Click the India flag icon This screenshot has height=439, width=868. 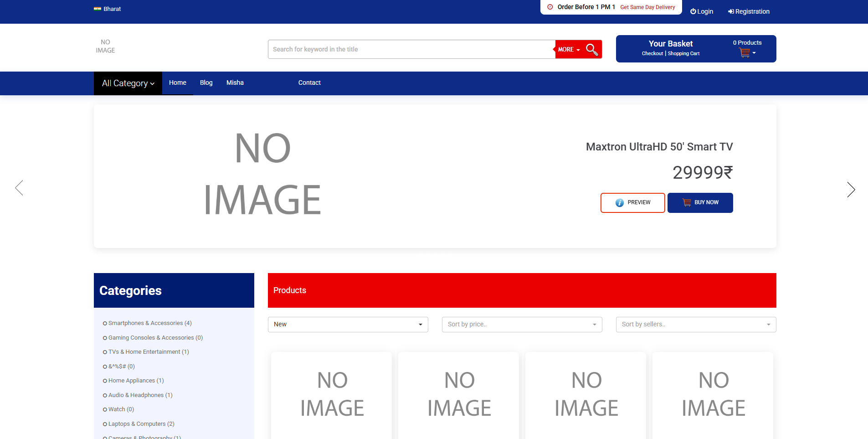[98, 9]
